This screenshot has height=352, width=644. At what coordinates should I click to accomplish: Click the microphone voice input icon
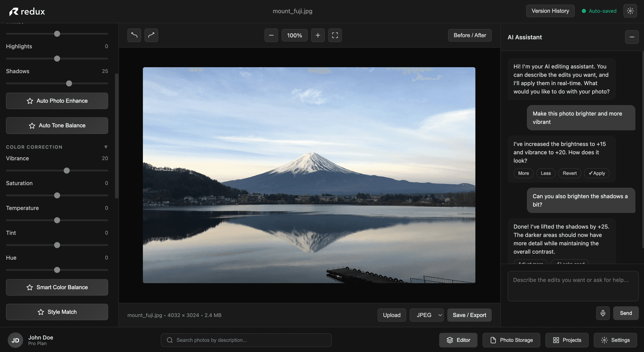(x=603, y=313)
